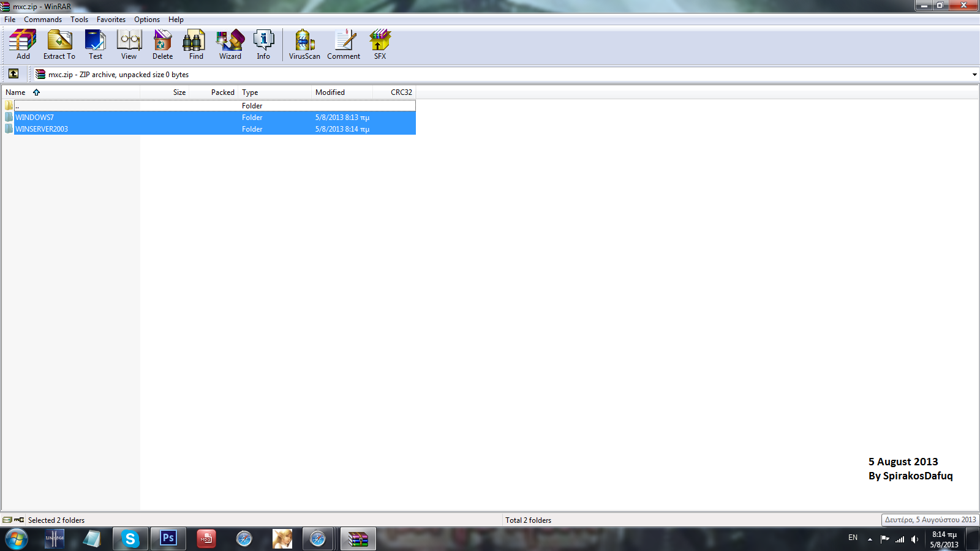
Task: Sort by the Type column header
Action: tap(275, 92)
